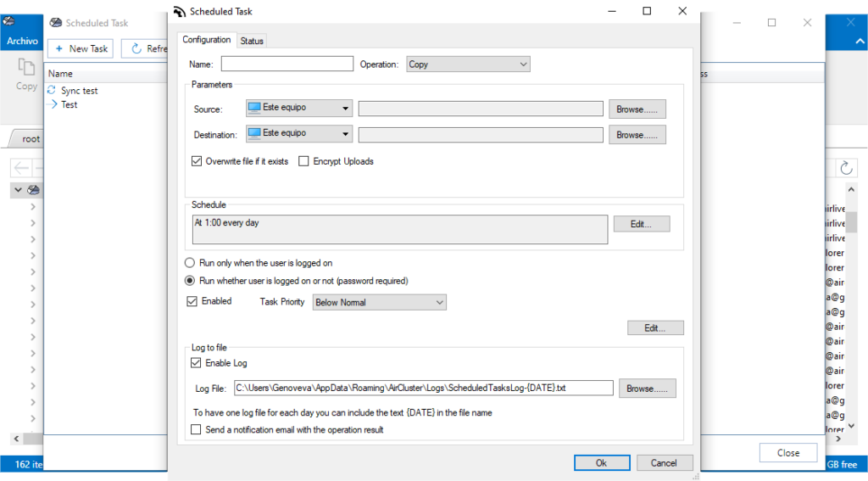Click the arrow icon beside Test
This screenshot has height=481, width=868.
tap(52, 104)
